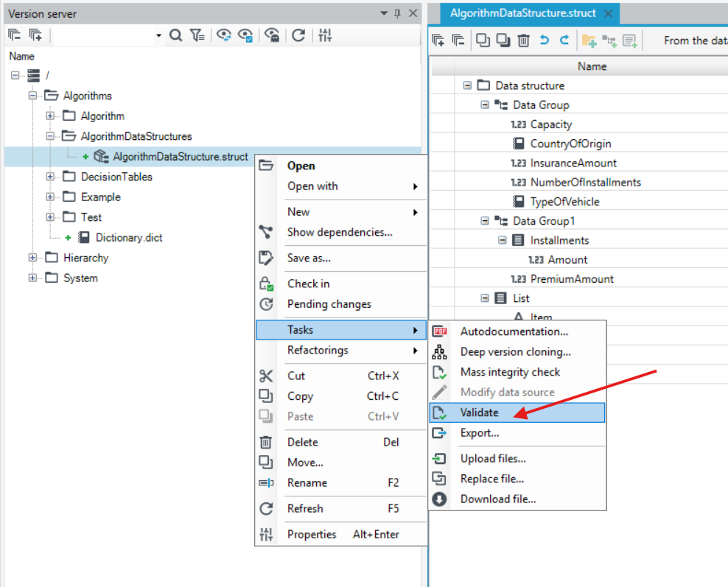Choose Upload files... in the Tasks submenu

[517, 458]
